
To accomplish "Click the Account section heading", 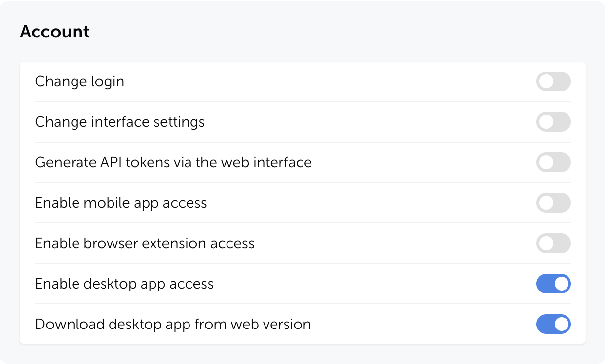I will pos(54,31).
